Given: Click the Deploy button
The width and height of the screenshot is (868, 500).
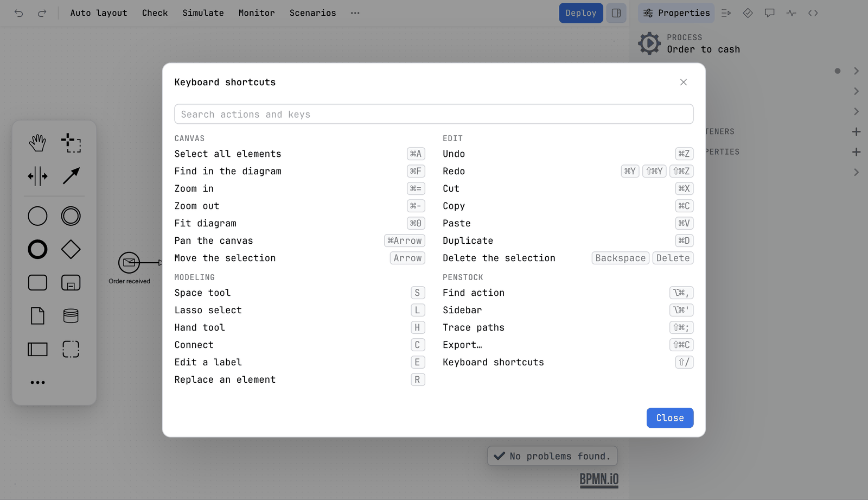Looking at the screenshot, I should pyautogui.click(x=581, y=13).
